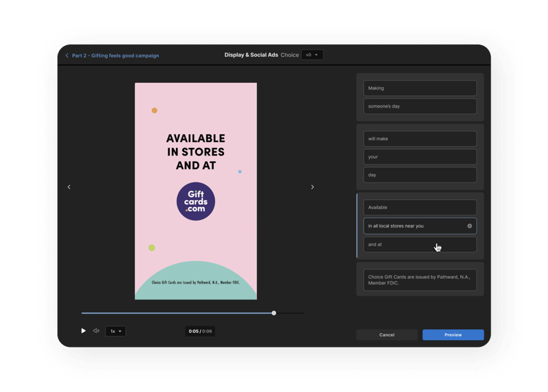
Task: Select the 'your' text field
Action: [x=420, y=157]
